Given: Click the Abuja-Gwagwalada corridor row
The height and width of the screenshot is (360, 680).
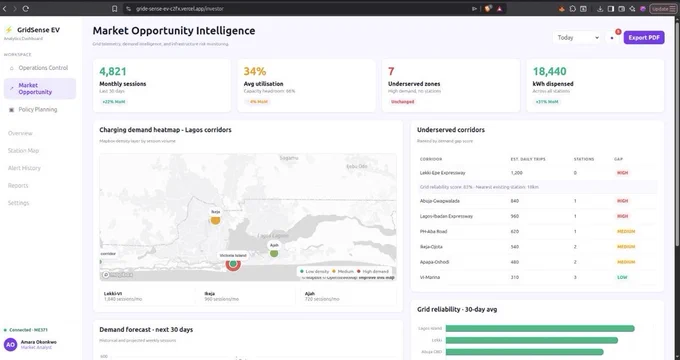Looking at the screenshot, I should tap(537, 201).
